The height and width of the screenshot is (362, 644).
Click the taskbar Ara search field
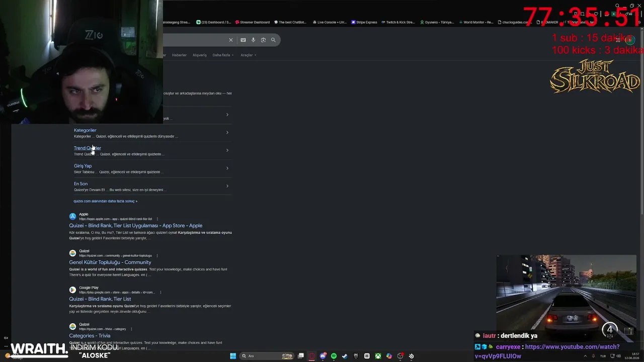267,356
